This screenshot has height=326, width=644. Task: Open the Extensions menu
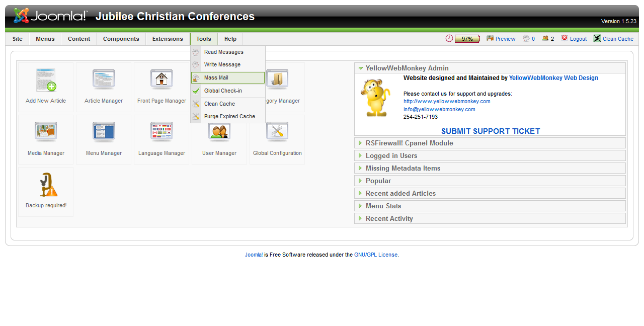pos(168,39)
